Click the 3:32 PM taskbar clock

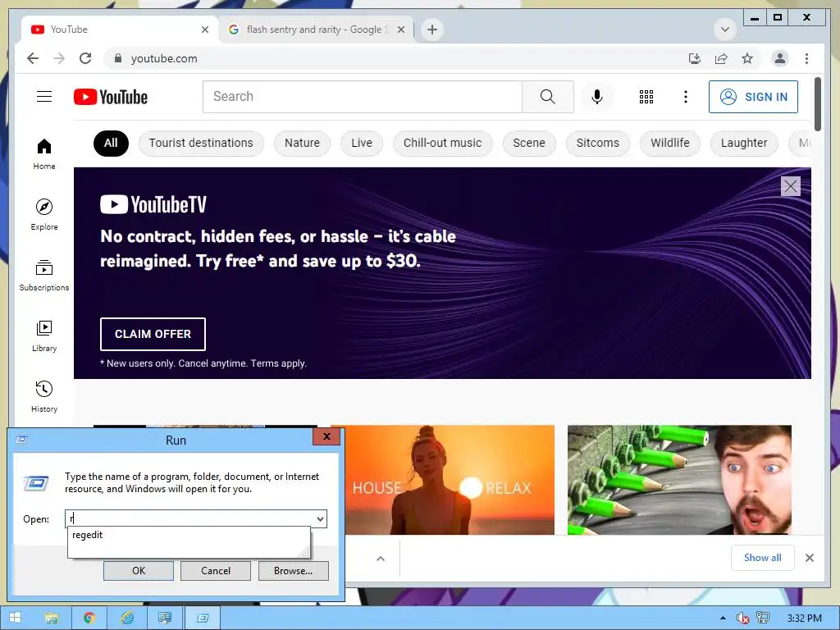click(x=804, y=619)
